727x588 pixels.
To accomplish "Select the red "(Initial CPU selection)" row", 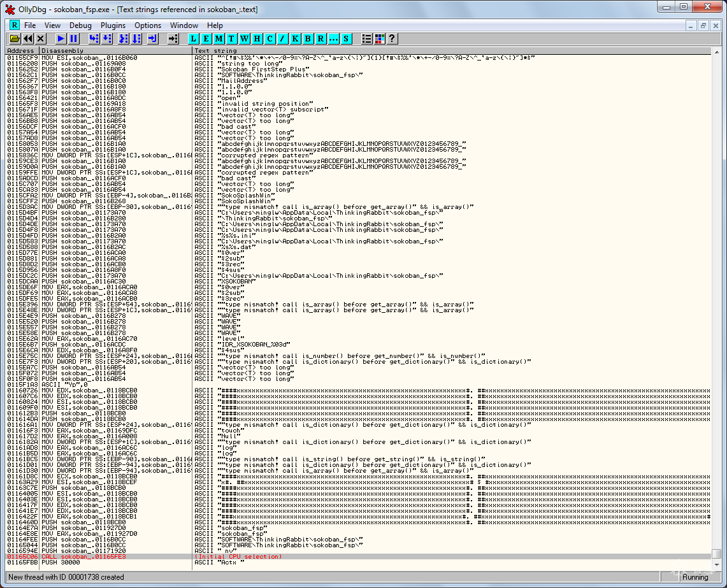I will click(x=358, y=557).
